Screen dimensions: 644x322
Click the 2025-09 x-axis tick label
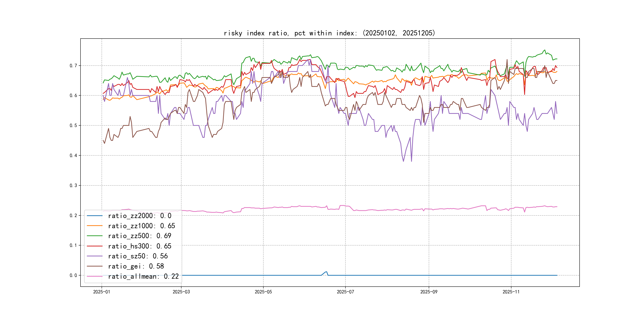tap(429, 292)
